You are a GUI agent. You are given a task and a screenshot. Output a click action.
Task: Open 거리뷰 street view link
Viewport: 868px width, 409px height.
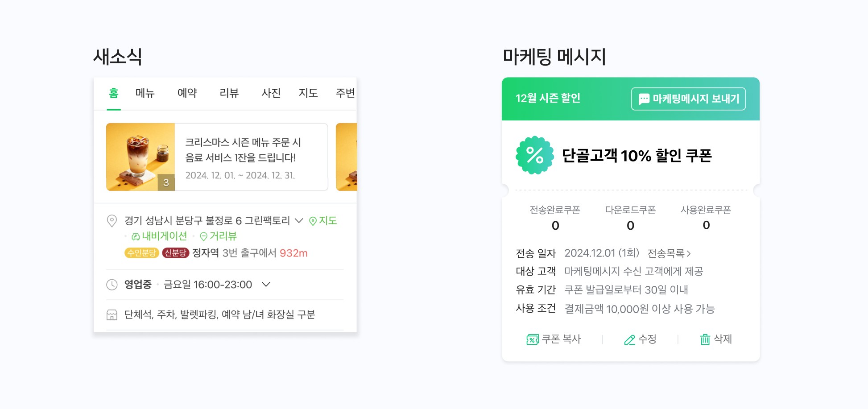click(x=218, y=236)
